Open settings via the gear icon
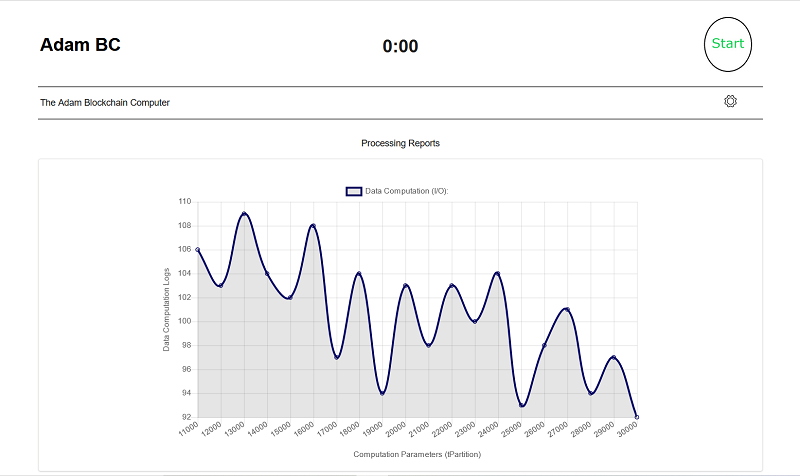The image size is (800, 476). [x=730, y=101]
